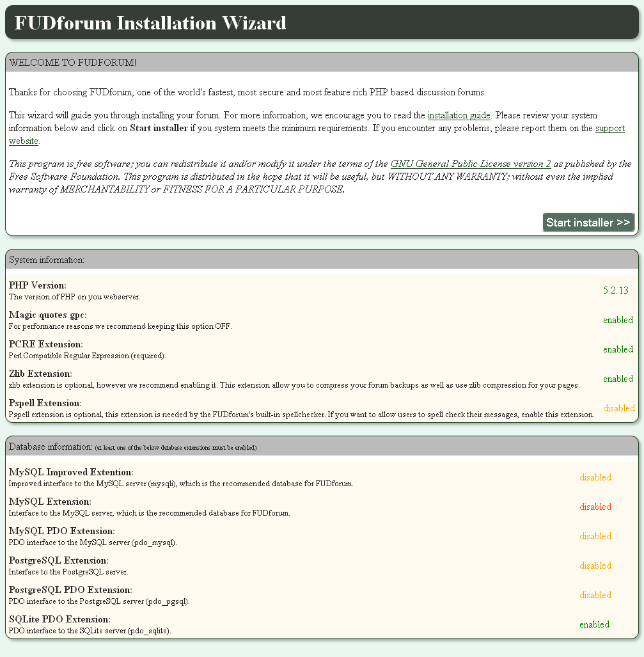This screenshot has width=644, height=657.
Task: Click the 'PDO interface to the SQLite server' description
Action: coord(90,631)
